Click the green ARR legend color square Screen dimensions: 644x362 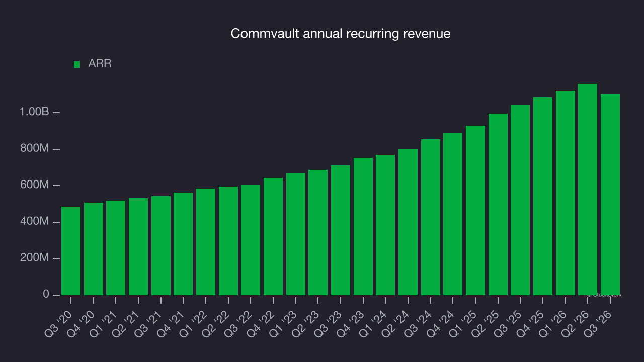coord(77,64)
